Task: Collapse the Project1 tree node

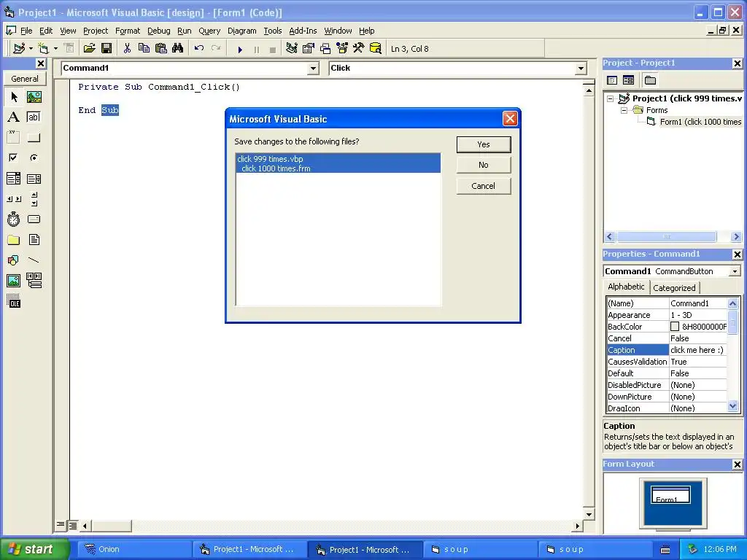Action: (611, 98)
